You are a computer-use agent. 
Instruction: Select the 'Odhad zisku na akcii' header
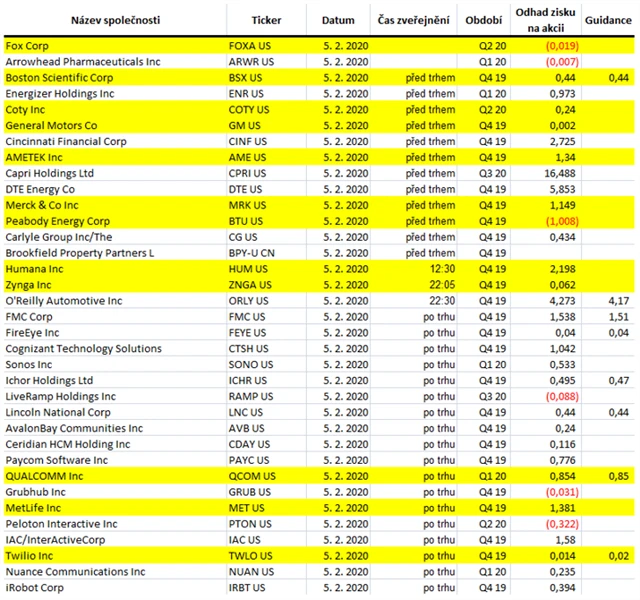pos(544,20)
